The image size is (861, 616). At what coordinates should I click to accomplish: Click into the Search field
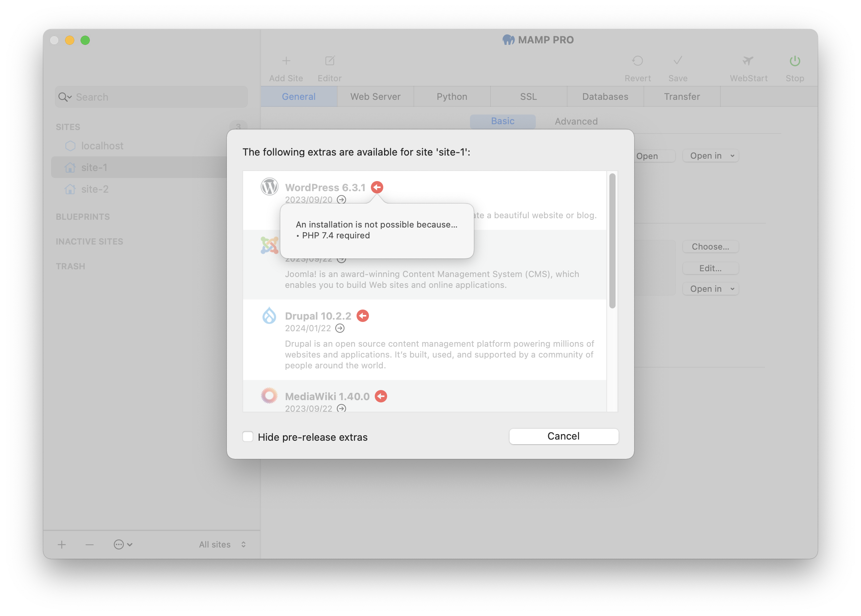click(151, 97)
